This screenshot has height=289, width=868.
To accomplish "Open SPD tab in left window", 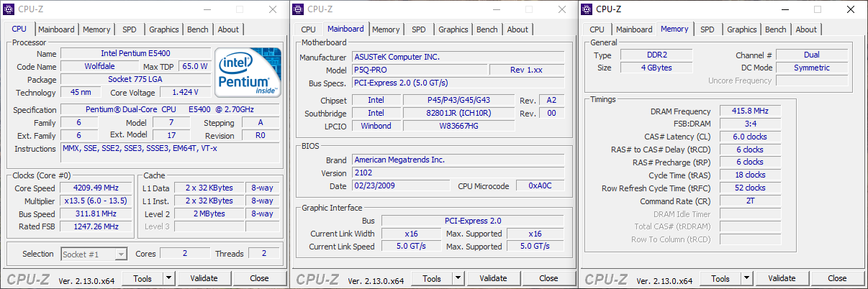I will coord(130,29).
